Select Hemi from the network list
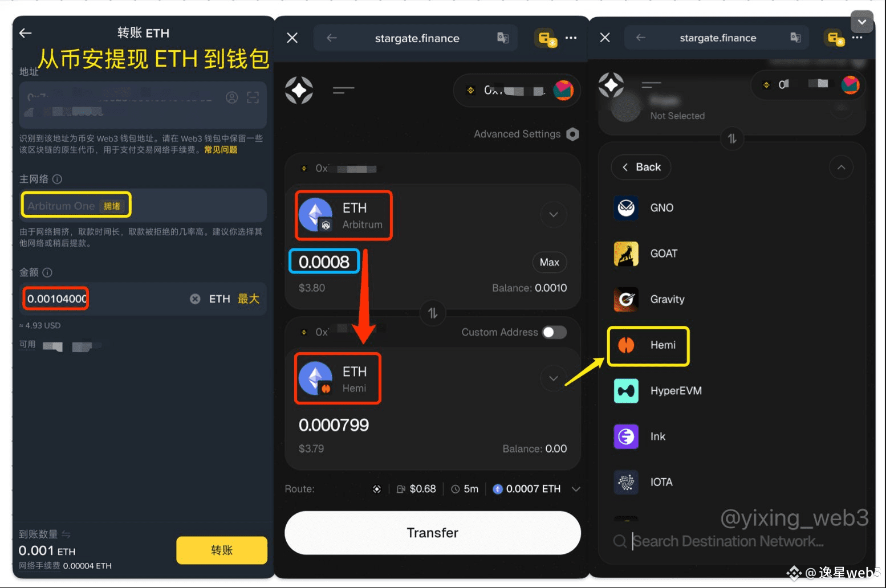Image resolution: width=886 pixels, height=588 pixels. [649, 345]
